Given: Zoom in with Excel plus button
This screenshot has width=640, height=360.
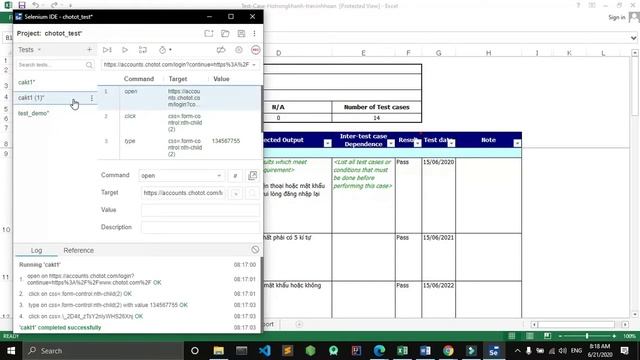Looking at the screenshot, I should tap(614, 336).
